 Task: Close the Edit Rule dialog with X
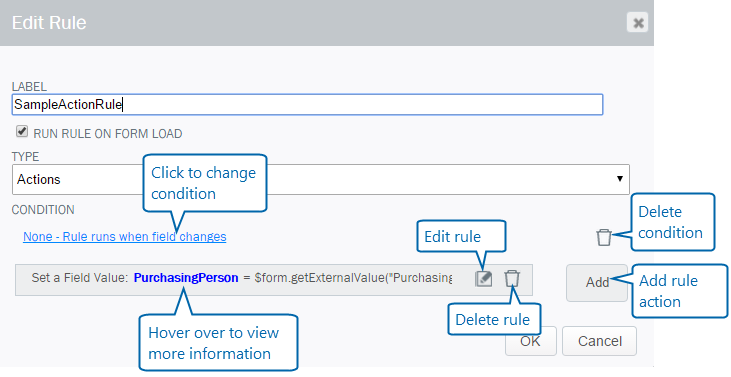[x=638, y=22]
